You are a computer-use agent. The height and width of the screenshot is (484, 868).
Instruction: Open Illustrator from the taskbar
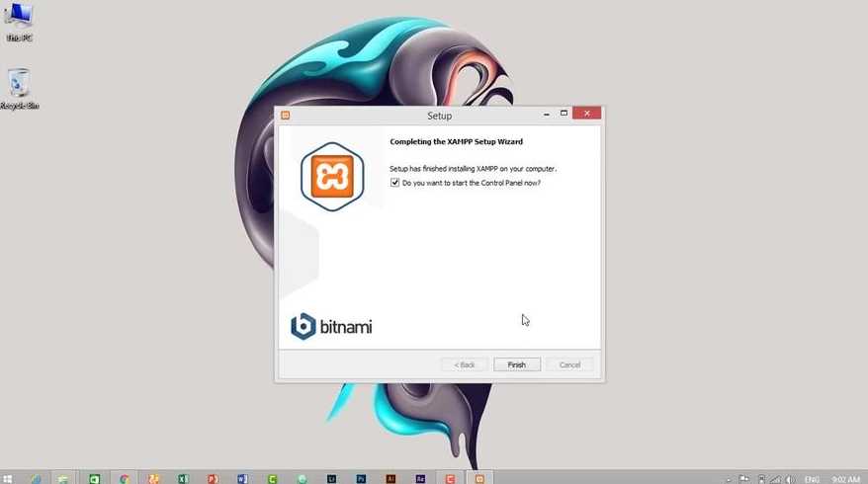point(391,478)
